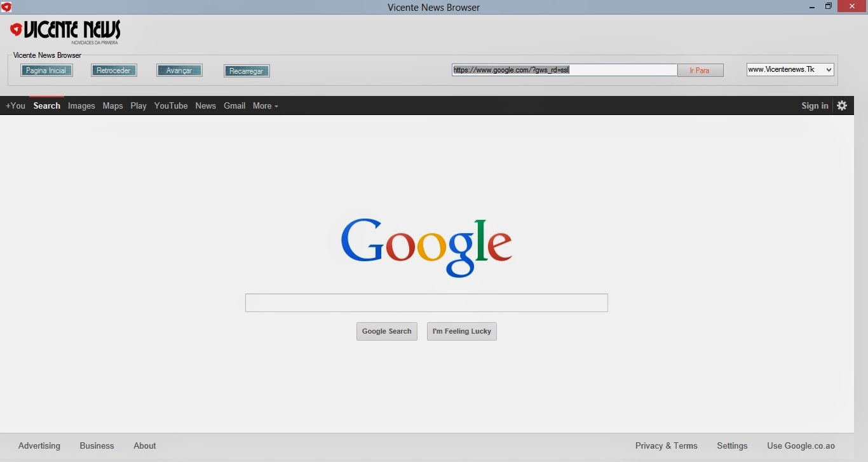
Task: Click the URL address field
Action: point(564,70)
